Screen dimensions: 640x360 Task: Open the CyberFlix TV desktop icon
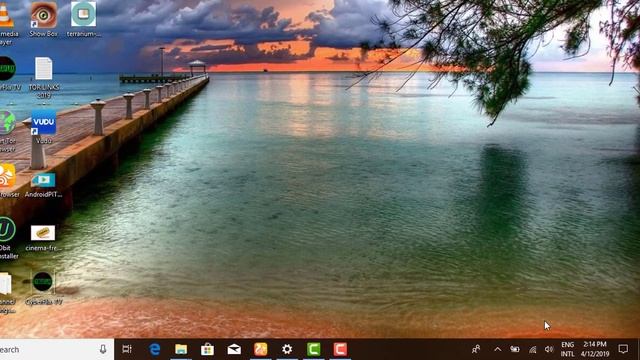[x=43, y=288]
